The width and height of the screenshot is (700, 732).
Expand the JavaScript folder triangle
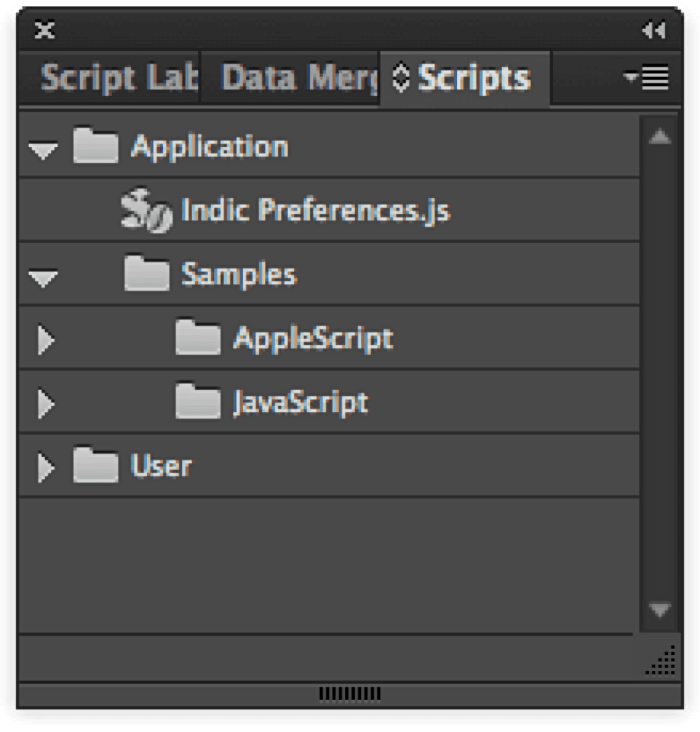point(45,403)
